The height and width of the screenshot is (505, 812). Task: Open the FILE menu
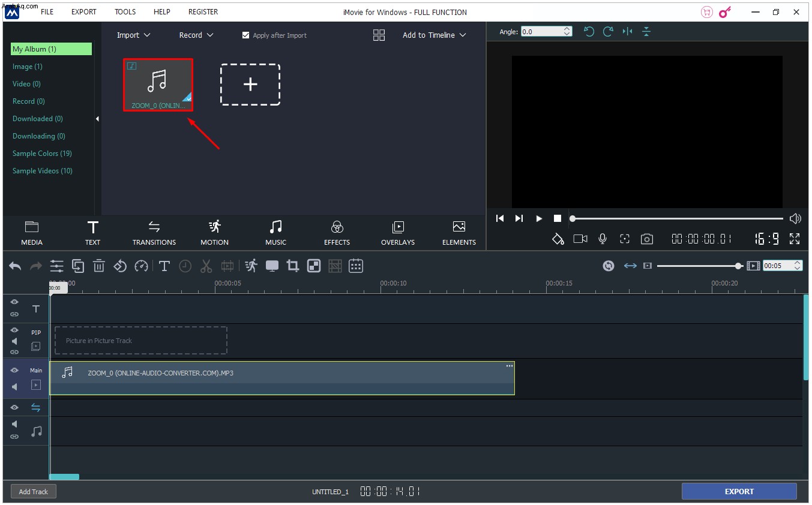47,12
